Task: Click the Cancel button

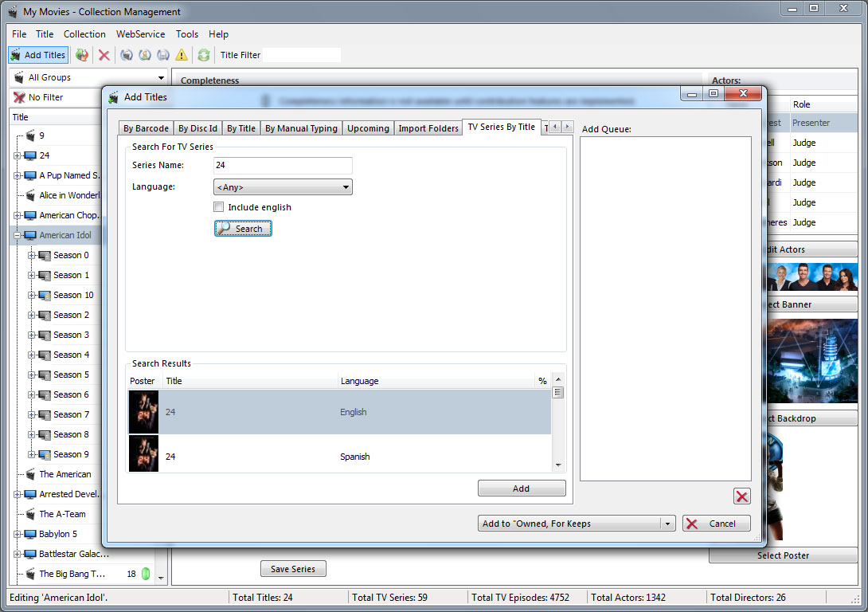Action: 717,524
